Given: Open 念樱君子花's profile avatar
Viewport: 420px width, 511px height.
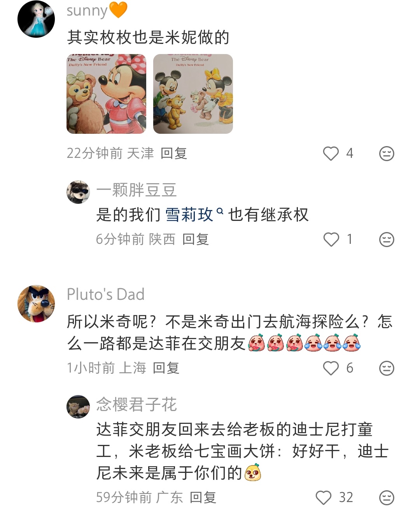Looking at the screenshot, I should (x=78, y=407).
